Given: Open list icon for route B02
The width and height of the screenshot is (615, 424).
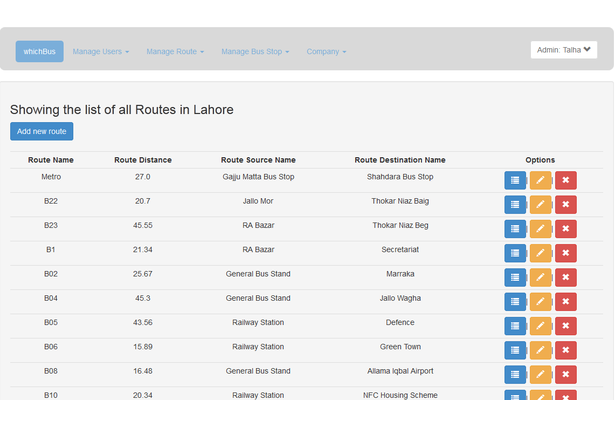Looking at the screenshot, I should click(x=515, y=278).
